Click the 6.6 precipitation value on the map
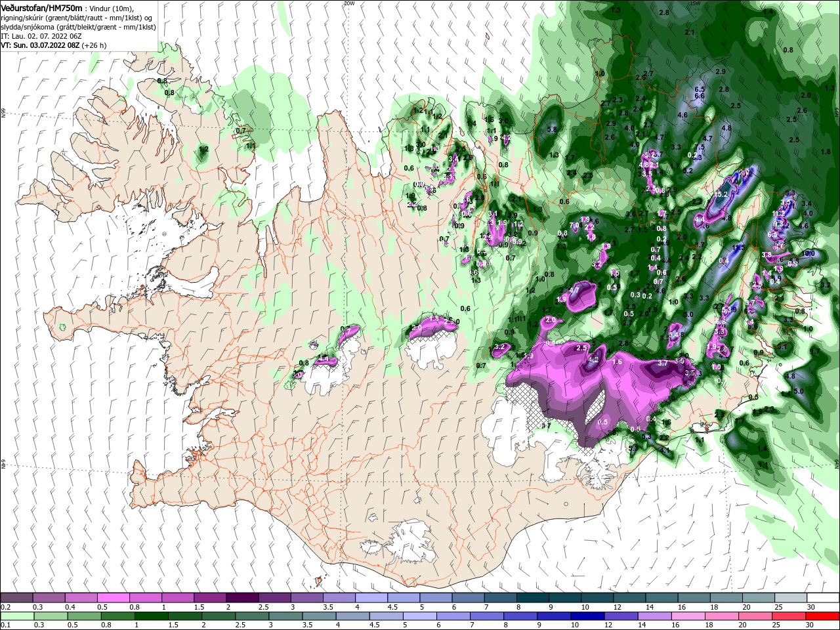This screenshot has width=840, height=630. click(699, 96)
